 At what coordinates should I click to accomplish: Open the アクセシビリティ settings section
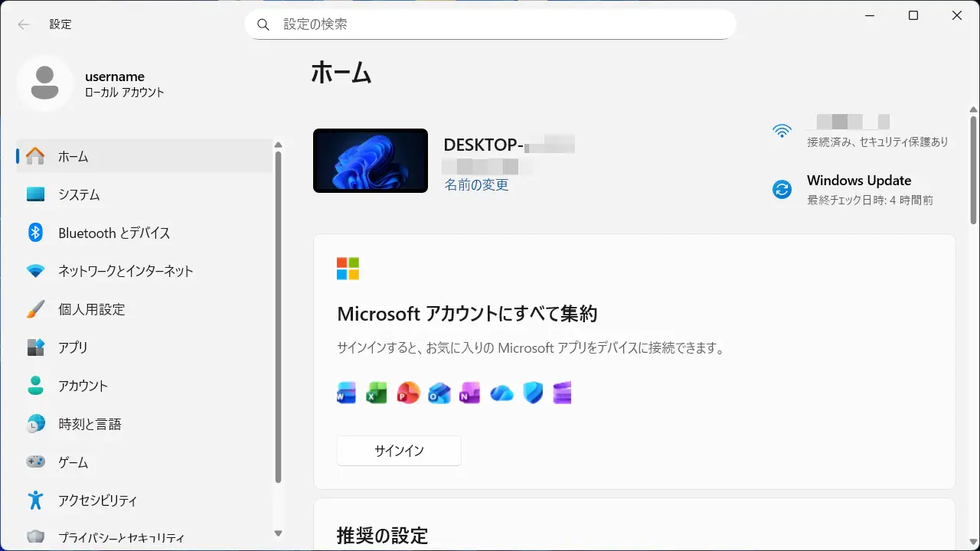[96, 500]
